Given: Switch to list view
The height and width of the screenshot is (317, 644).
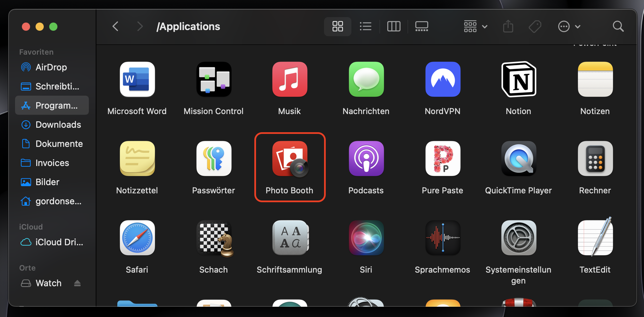Looking at the screenshot, I should 366,26.
